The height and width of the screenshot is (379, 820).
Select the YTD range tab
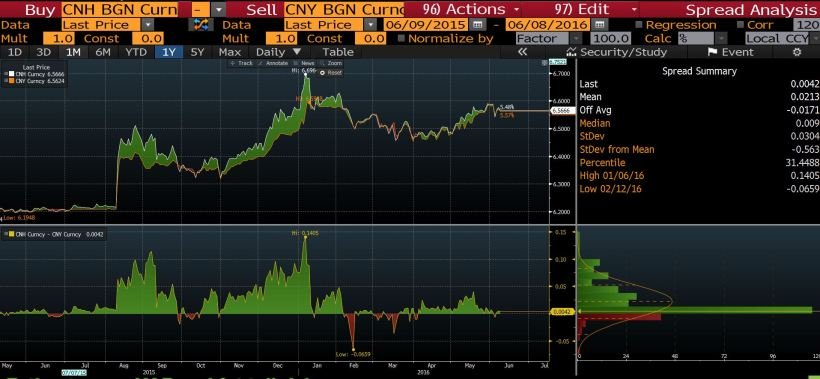(136, 52)
